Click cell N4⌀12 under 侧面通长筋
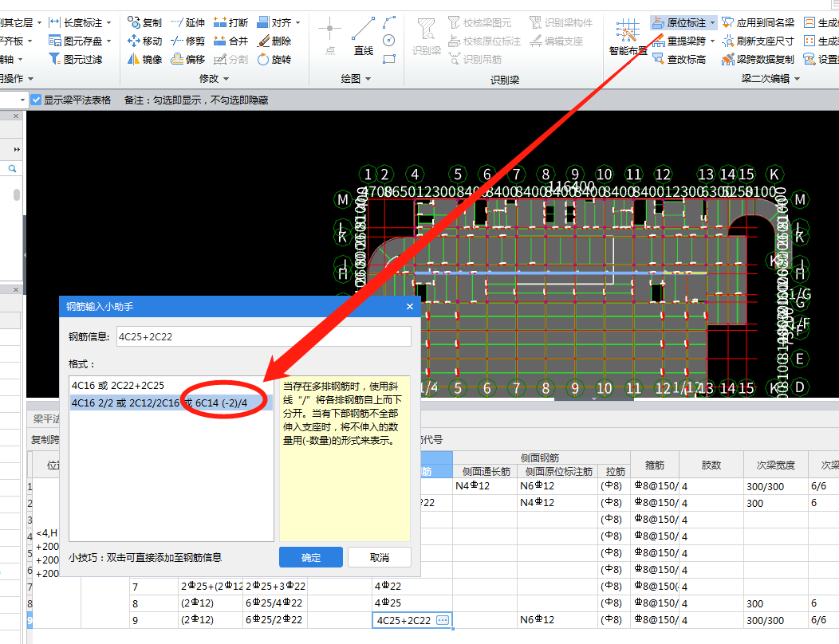 (x=485, y=485)
